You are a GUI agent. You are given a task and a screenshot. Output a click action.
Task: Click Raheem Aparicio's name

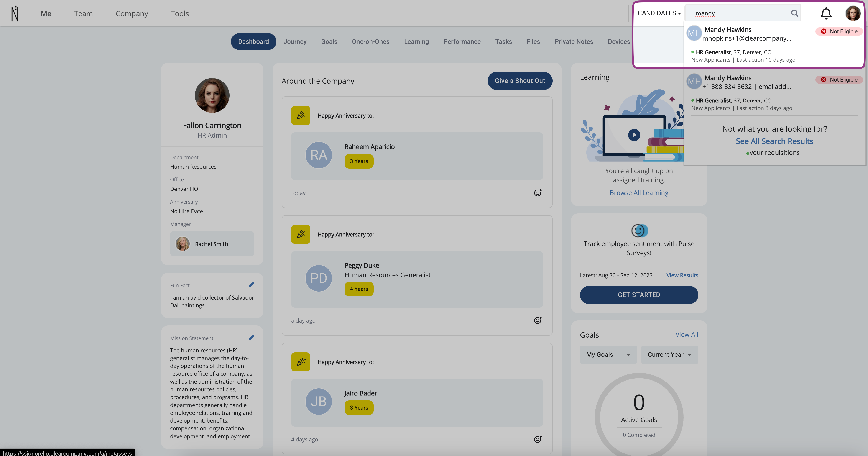369,147
